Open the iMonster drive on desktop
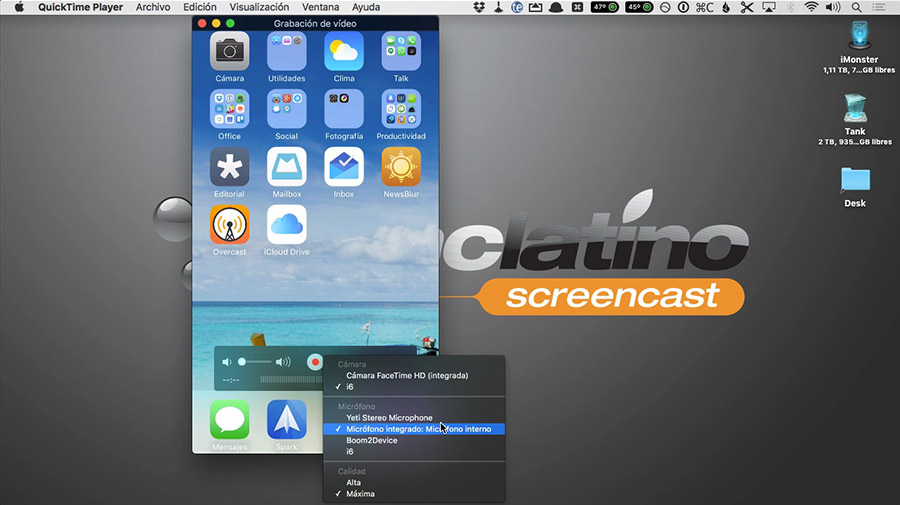The height and width of the screenshot is (505, 900). click(x=859, y=36)
